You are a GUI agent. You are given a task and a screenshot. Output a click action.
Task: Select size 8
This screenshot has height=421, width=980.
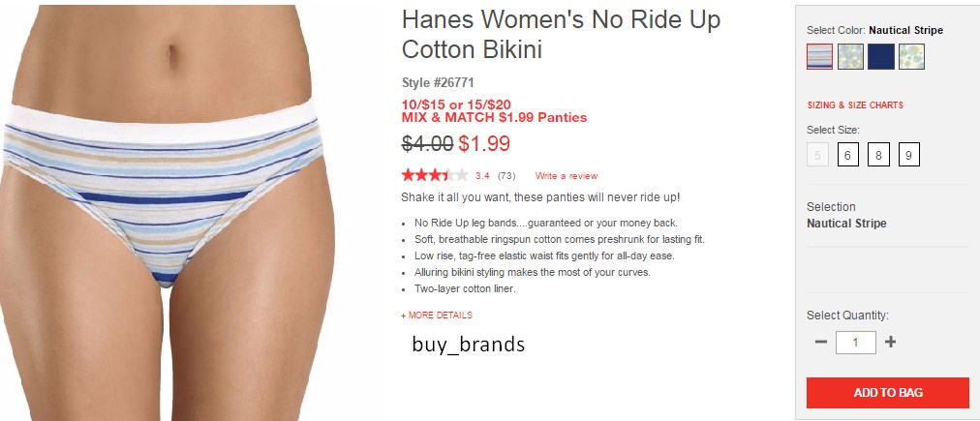point(878,154)
